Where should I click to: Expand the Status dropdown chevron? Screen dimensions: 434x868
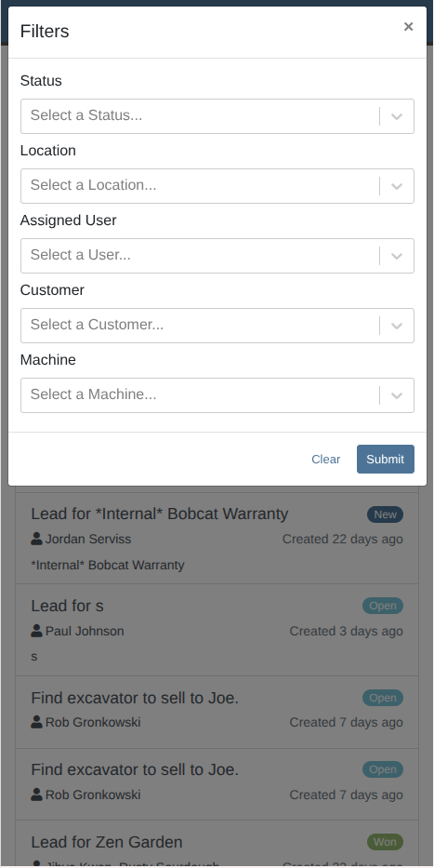coord(397,116)
